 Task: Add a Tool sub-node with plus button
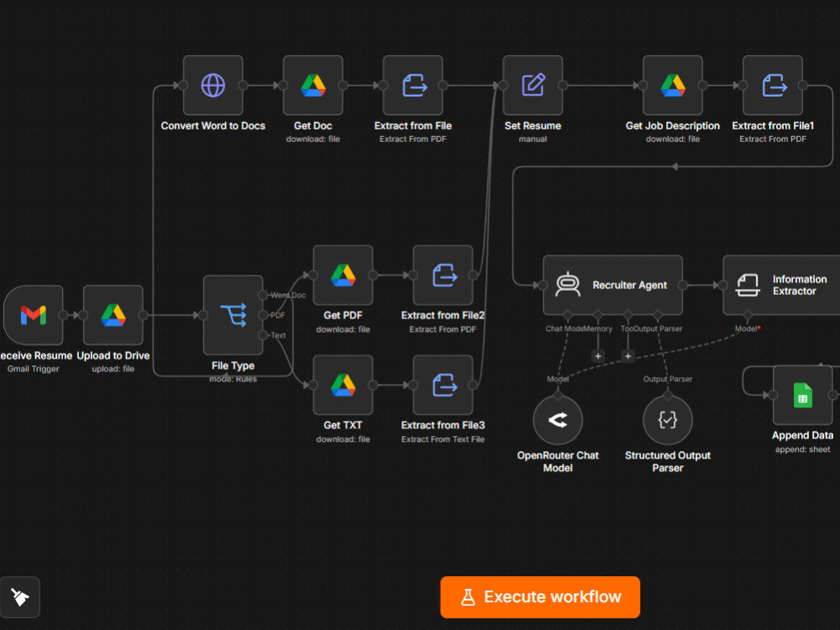[627, 356]
